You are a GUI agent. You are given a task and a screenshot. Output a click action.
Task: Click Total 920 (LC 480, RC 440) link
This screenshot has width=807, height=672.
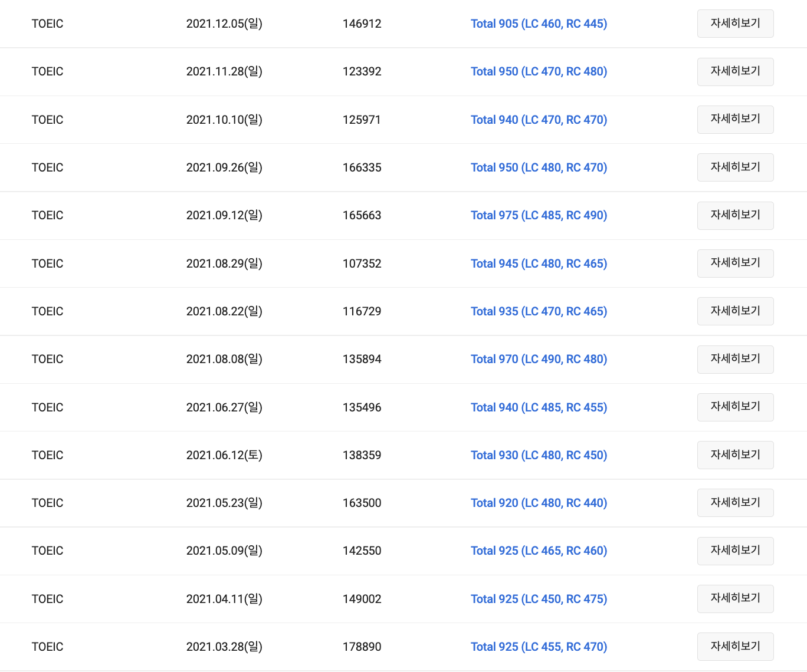pos(539,503)
